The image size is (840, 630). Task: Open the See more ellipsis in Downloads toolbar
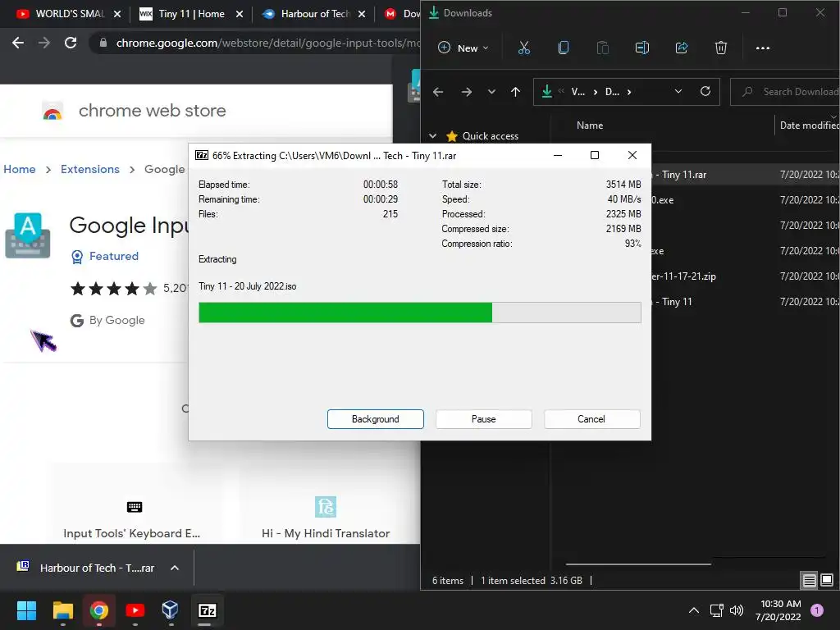tap(762, 48)
